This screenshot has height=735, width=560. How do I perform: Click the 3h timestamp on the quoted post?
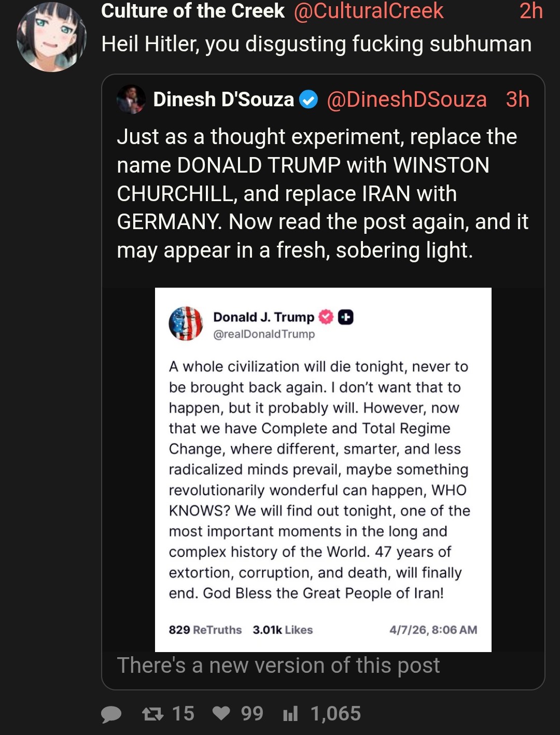[x=517, y=100]
